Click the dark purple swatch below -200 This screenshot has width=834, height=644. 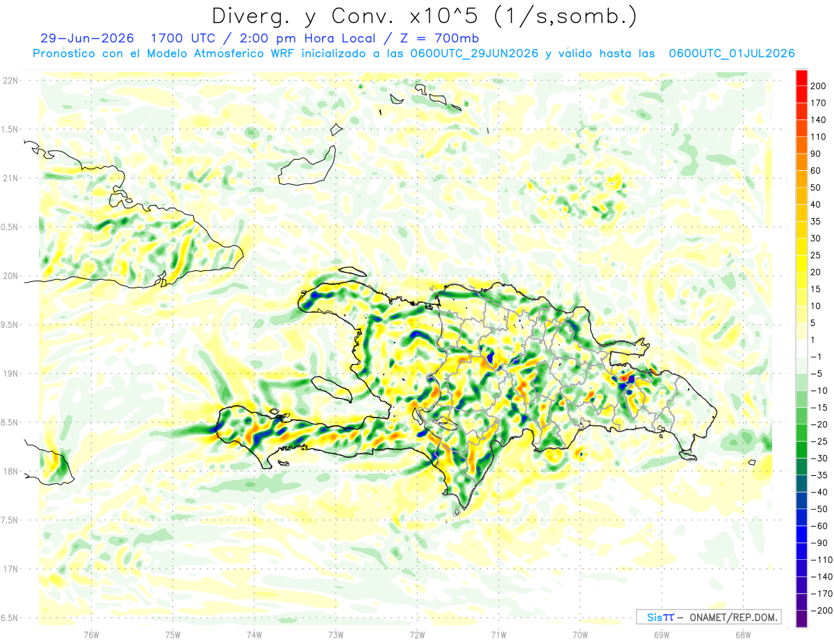click(x=801, y=620)
